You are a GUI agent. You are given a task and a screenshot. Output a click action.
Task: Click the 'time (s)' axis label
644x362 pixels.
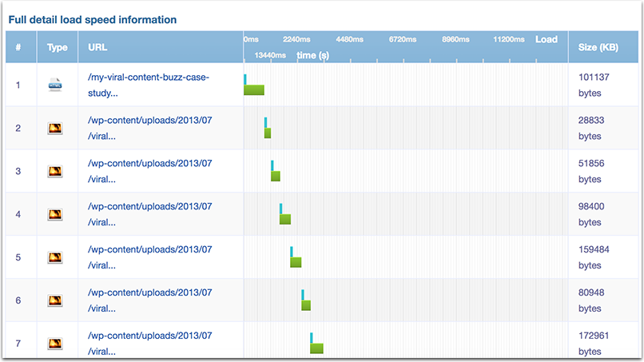pyautogui.click(x=313, y=55)
